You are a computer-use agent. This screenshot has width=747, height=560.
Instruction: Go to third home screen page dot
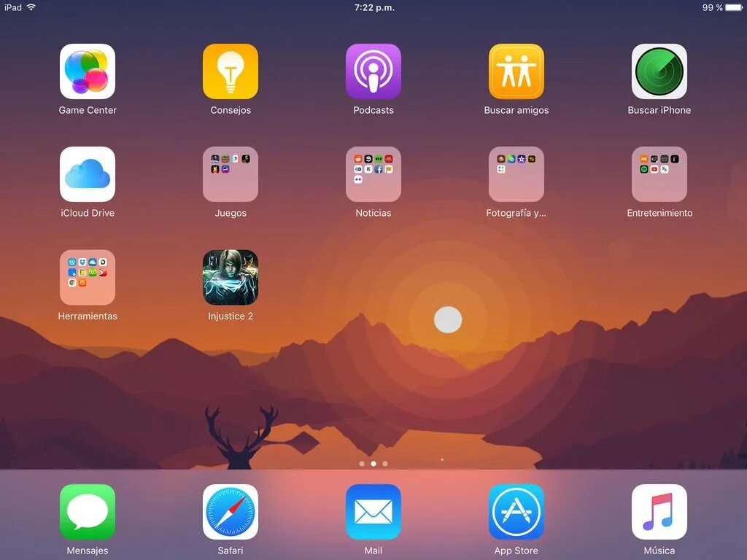[385, 463]
